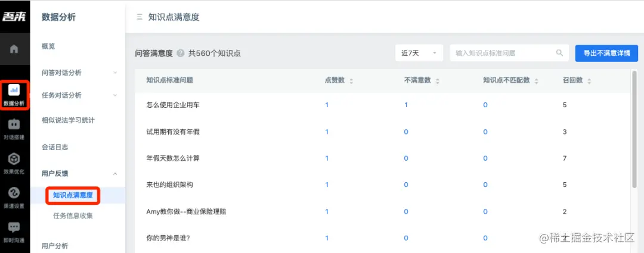This screenshot has width=644, height=253.
Task: Open the home icon in sidebar
Action: 14,49
